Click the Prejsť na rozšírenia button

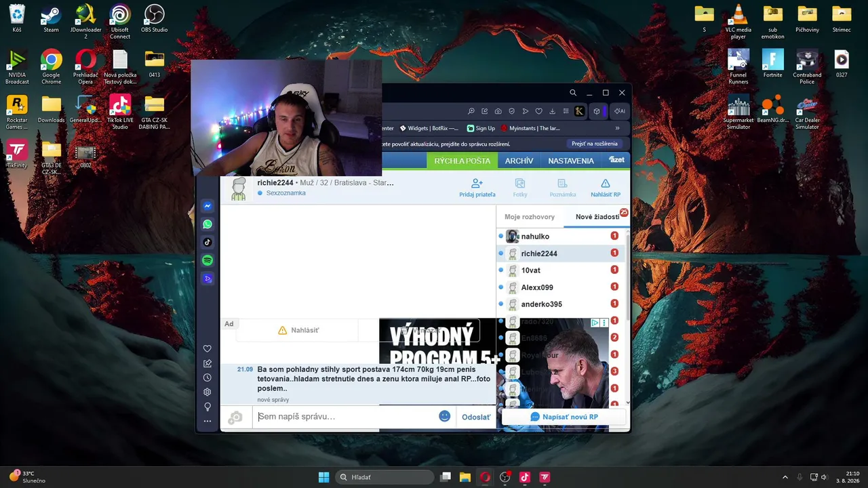tap(595, 144)
